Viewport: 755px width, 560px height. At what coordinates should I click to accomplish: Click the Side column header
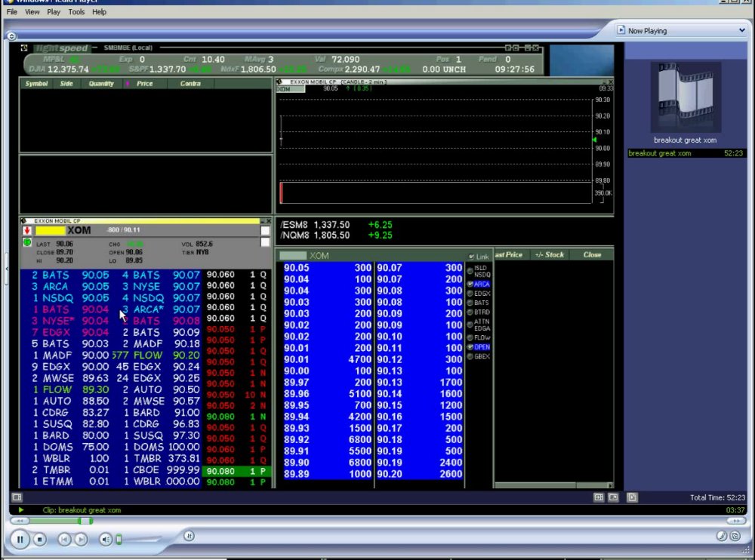[x=66, y=83]
